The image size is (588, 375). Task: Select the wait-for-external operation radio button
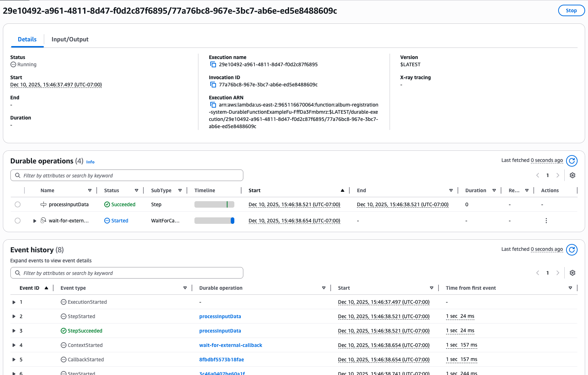(x=18, y=221)
